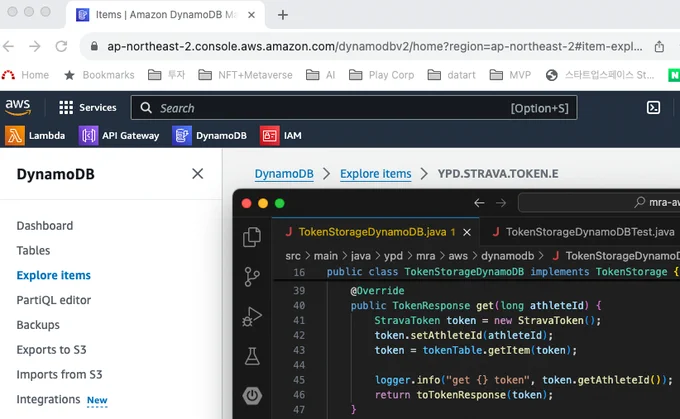Image resolution: width=680 pixels, height=419 pixels.
Task: Open the MVP bookmark folder
Action: (510, 75)
